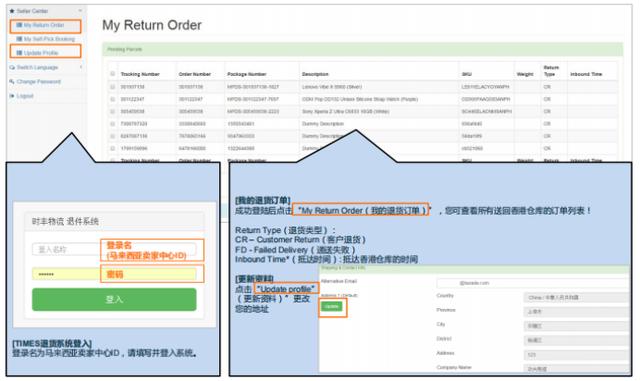The width and height of the screenshot is (640, 381).
Task: Open Switch Language menu item
Action: click(x=37, y=67)
